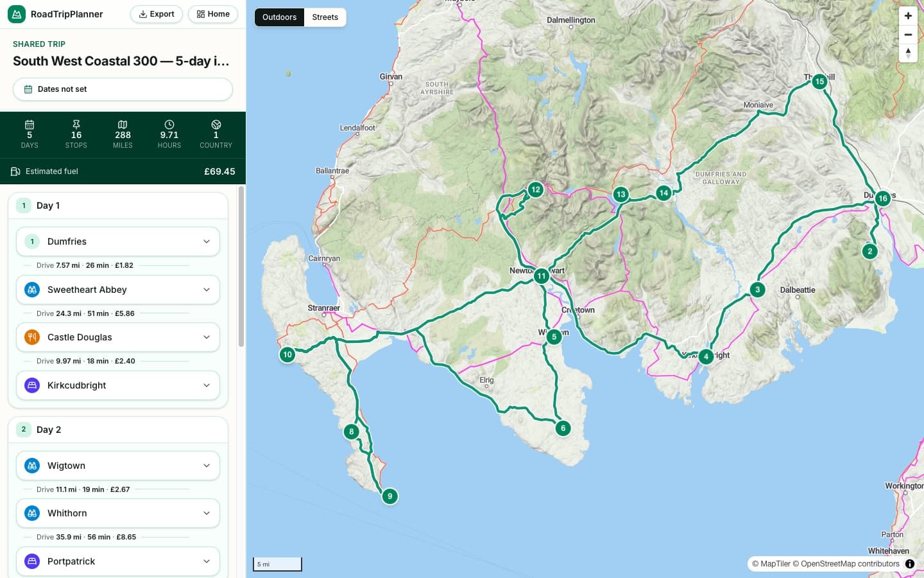Click Whithorn binoculars icon
Viewport: 924px width, 578px height.
click(x=32, y=513)
